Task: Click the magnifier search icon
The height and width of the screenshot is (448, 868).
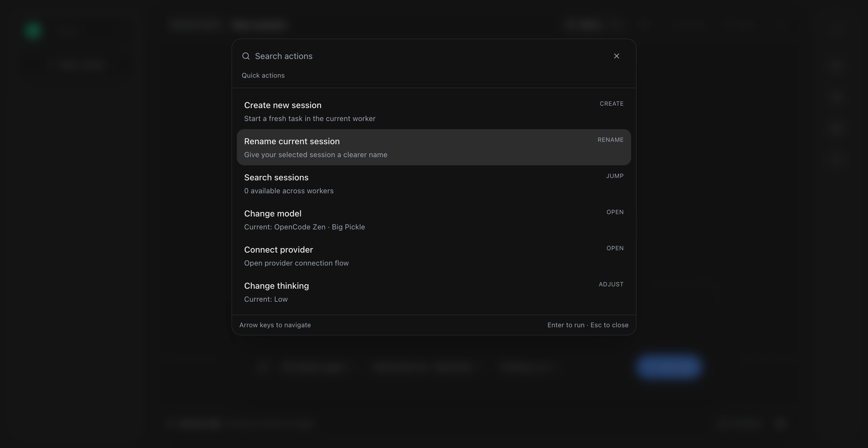Action: point(246,56)
